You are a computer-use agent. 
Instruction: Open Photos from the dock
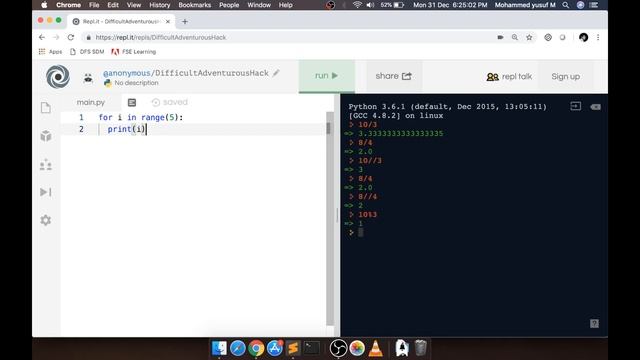coord(357,348)
